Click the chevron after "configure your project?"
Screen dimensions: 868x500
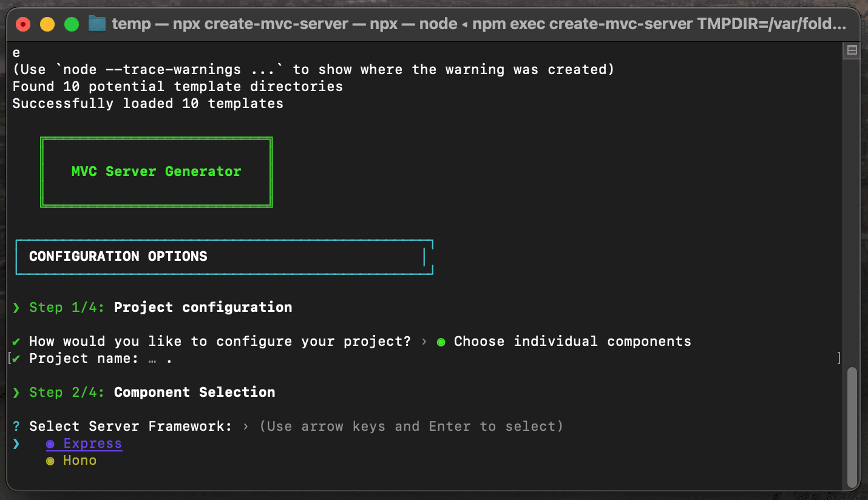coord(425,341)
